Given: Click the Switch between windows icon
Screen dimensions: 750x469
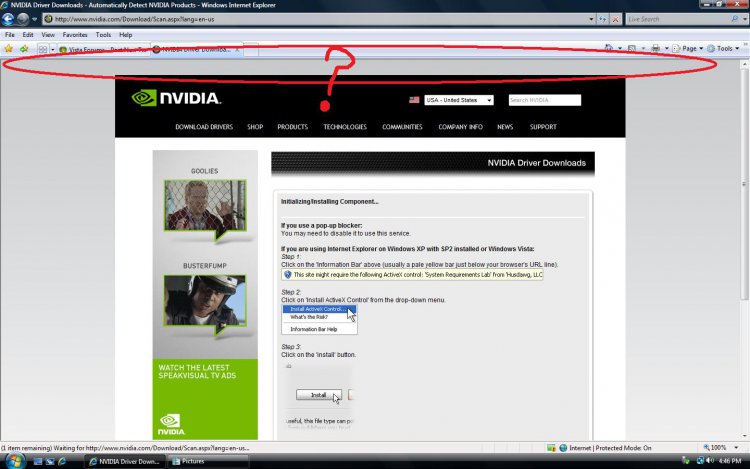Looking at the screenshot, I should point(50,461).
